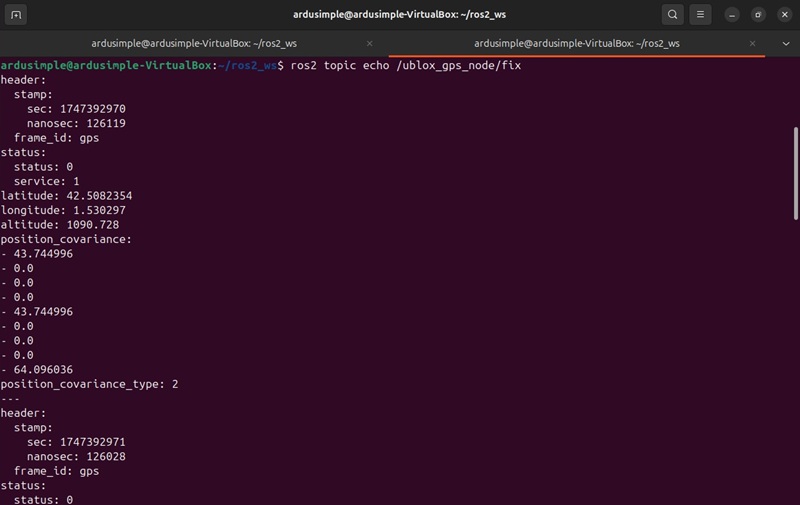Minimize the terminal window
This screenshot has width=800, height=505.
733,15
